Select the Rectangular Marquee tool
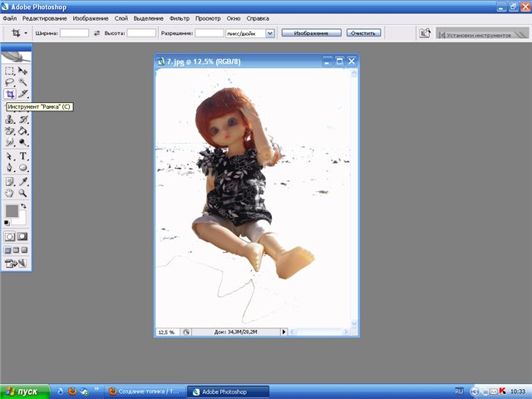Screen dimensions: 532x399 10,71
